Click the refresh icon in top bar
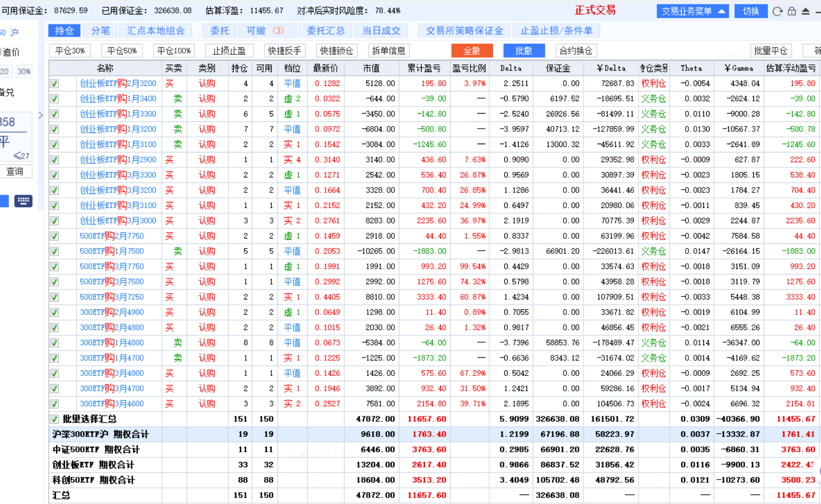 (x=778, y=11)
